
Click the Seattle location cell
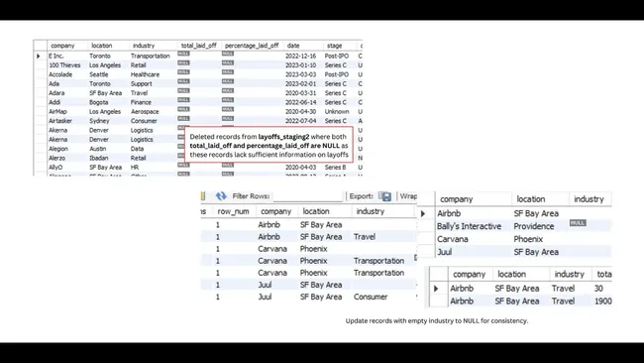coord(99,74)
